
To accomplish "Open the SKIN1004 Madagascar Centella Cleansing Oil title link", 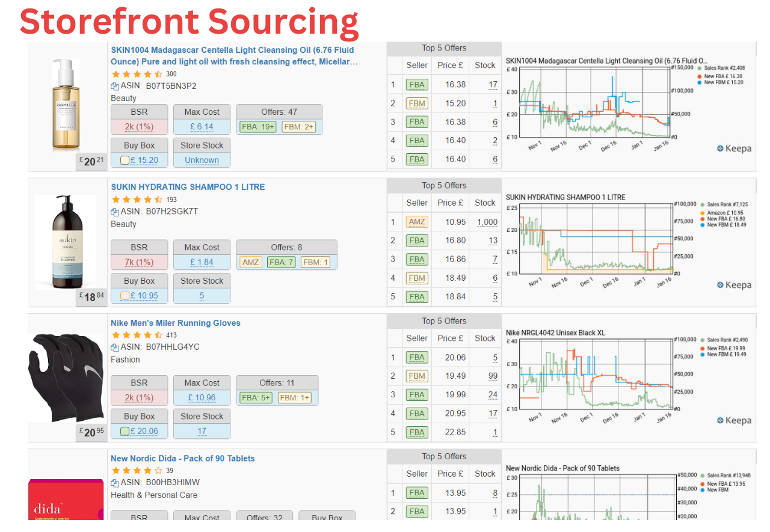I will click(x=235, y=56).
